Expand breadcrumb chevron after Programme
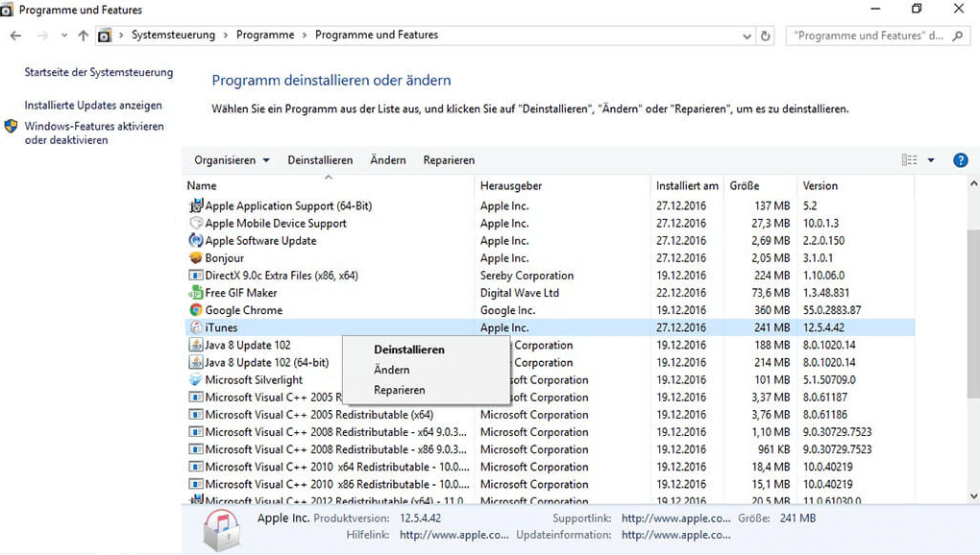 305,36
